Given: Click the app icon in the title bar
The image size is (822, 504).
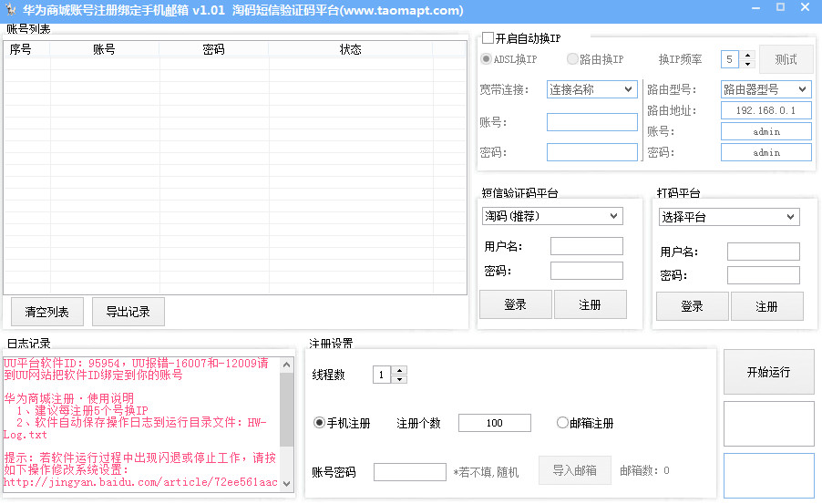Looking at the screenshot, I should point(10,10).
